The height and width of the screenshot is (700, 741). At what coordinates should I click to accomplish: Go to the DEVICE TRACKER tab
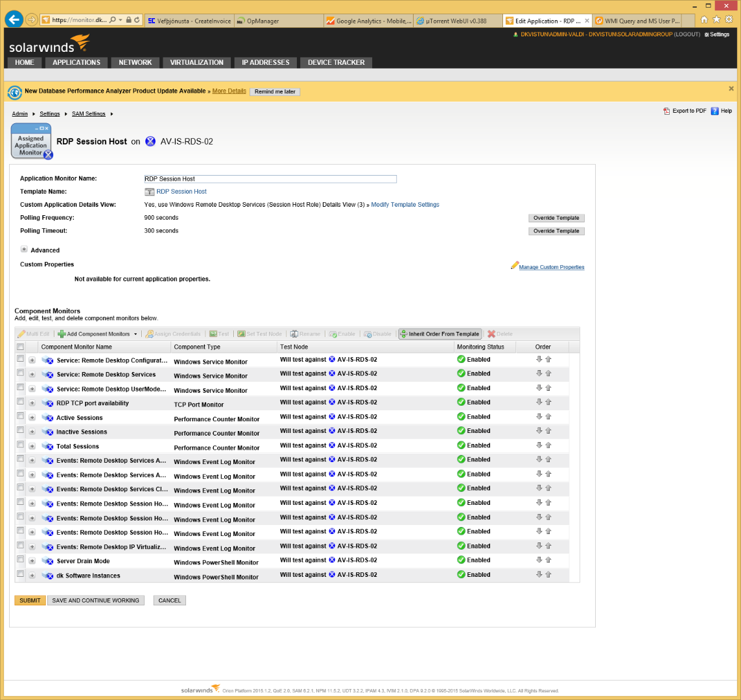336,62
